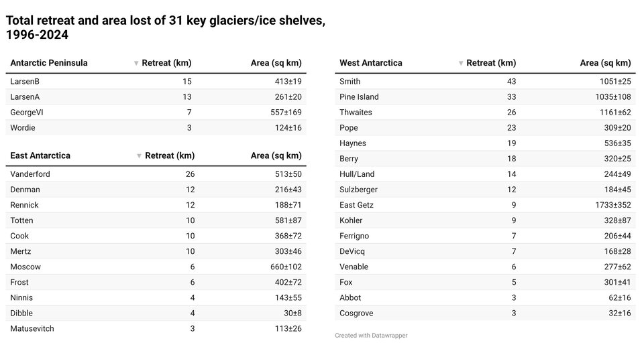Click sort arrow beside West Antarctica Retreat header

click(461, 64)
